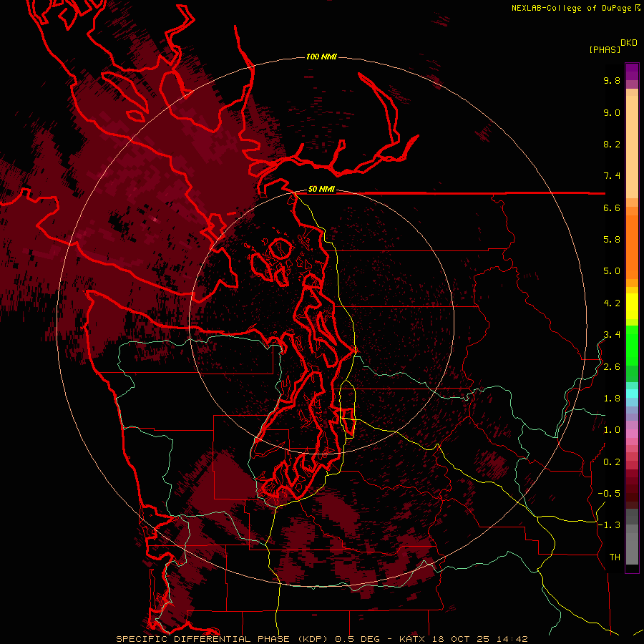This screenshot has width=644, height=644.
Task: Click the 18 OCT 25 date in caption
Action: click(462, 639)
